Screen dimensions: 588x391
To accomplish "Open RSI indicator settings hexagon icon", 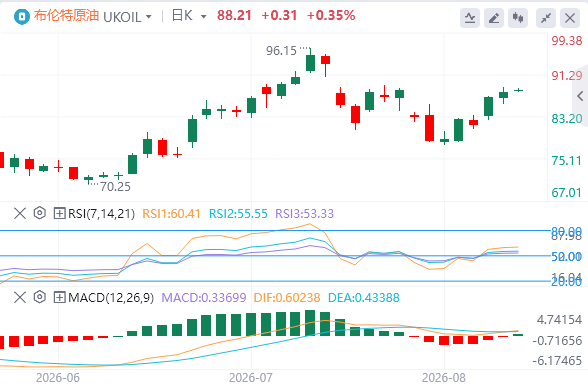I will [x=39, y=213].
